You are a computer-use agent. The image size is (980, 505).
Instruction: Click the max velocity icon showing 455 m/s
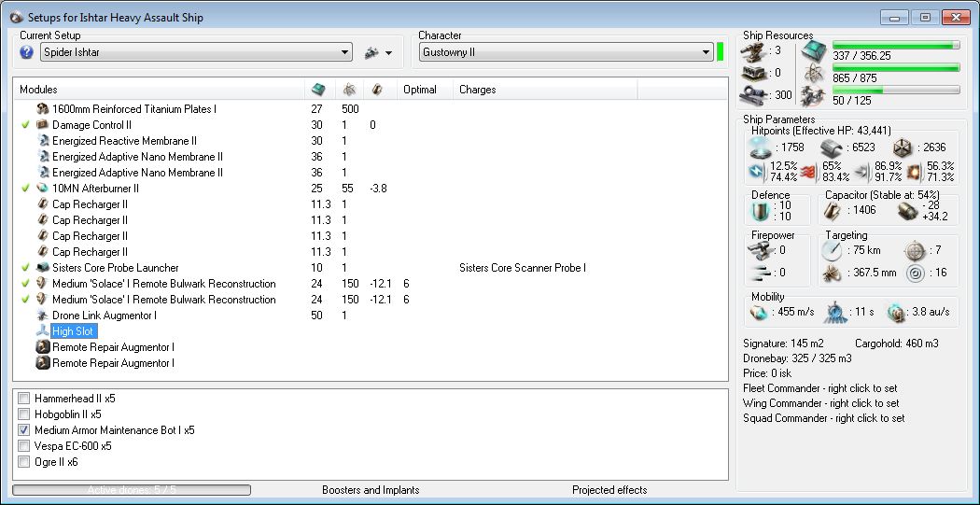tap(760, 312)
